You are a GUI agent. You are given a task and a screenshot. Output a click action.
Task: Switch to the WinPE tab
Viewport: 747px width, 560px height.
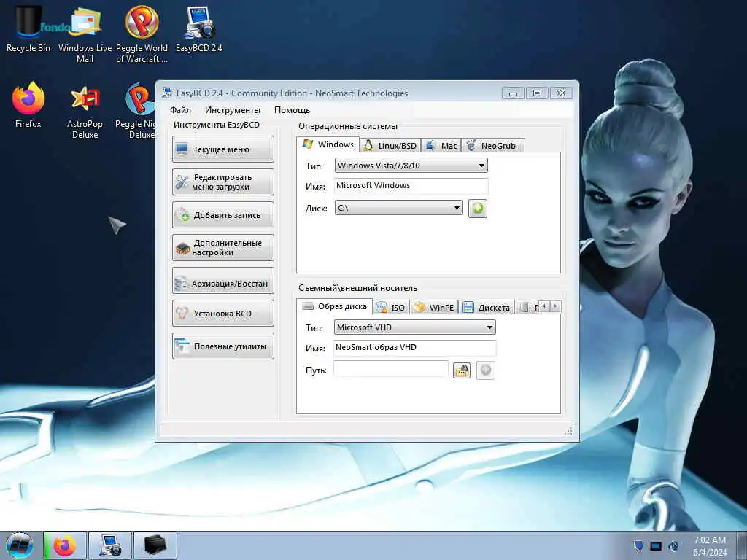[x=434, y=308]
